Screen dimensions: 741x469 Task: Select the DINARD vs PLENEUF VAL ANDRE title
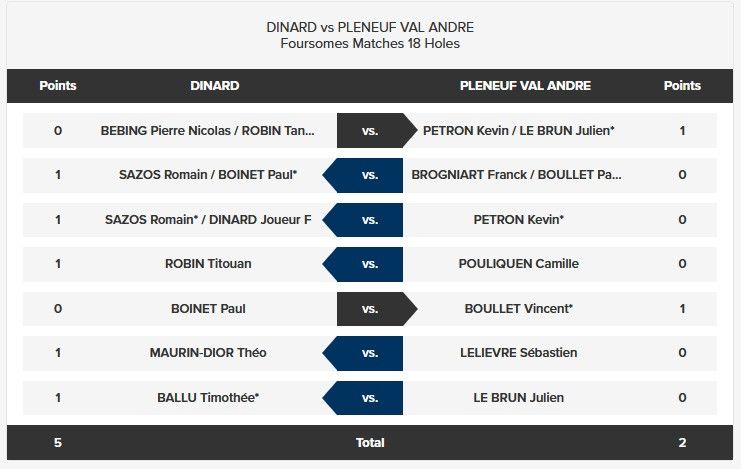click(370, 27)
